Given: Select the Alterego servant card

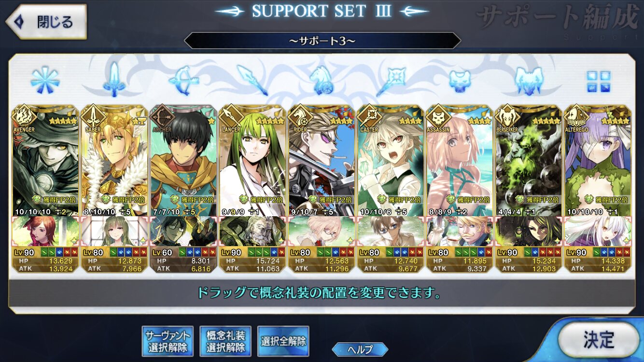Looking at the screenshot, I should point(598,161).
